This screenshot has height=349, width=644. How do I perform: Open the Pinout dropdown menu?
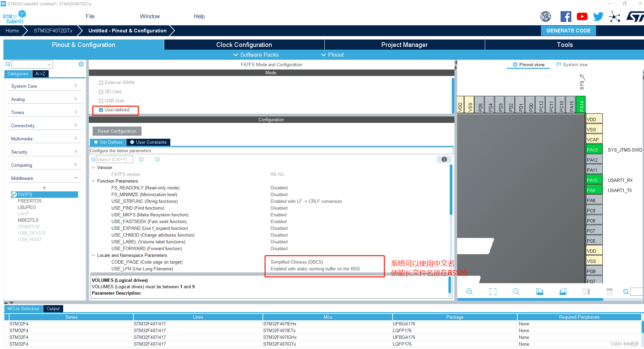click(332, 55)
